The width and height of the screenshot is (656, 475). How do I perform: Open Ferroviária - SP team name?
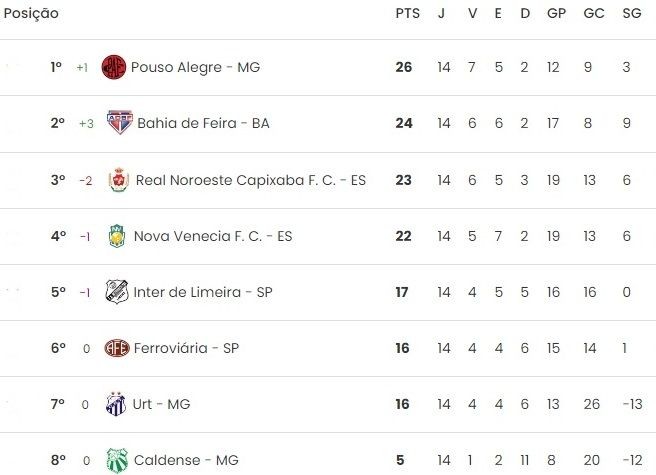(186, 348)
